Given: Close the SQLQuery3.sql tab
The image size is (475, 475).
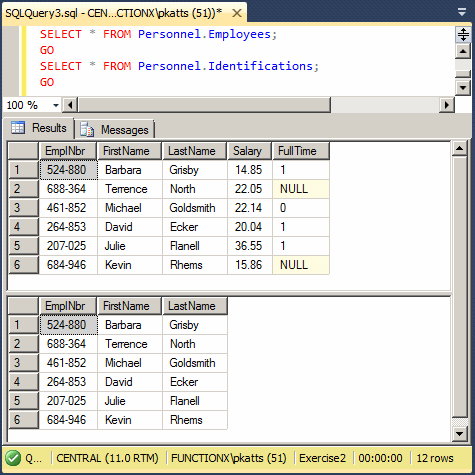Looking at the screenshot, I should [x=237, y=13].
